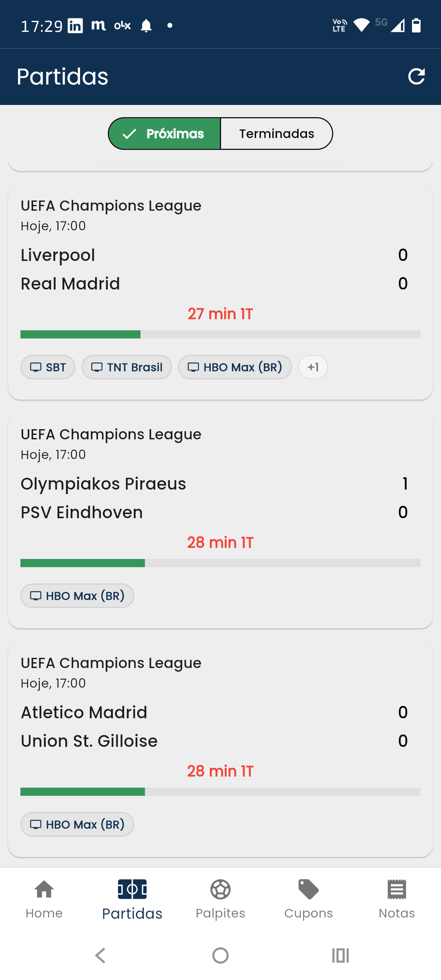Tap the TNT Brasil channel chip
Viewport: 441px width, 980px height.
[x=127, y=367]
